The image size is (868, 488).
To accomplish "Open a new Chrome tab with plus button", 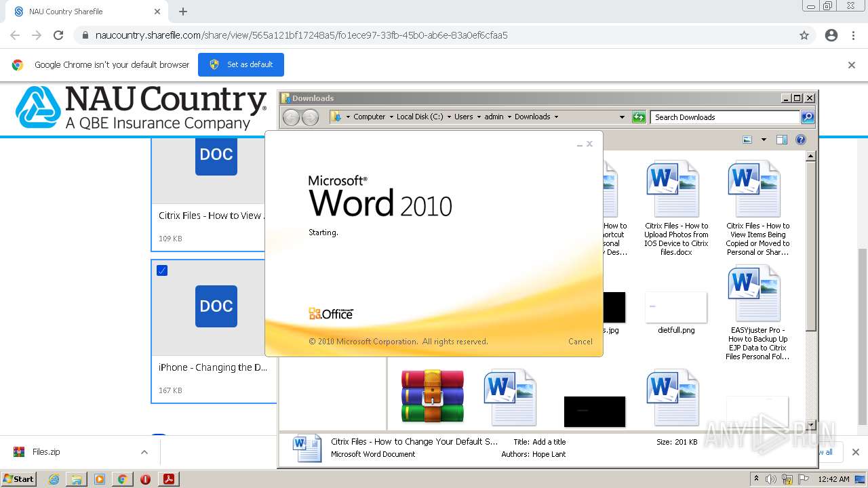I will 183,12.
